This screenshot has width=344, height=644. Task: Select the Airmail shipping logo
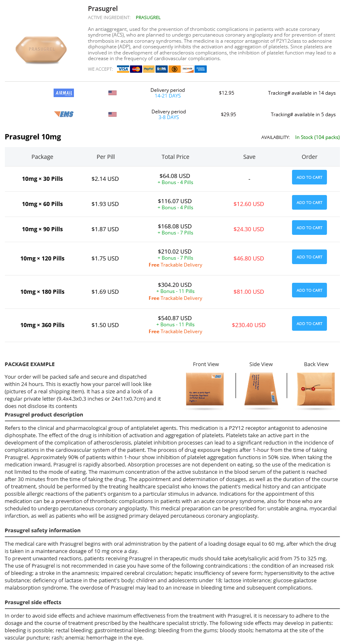[64, 93]
